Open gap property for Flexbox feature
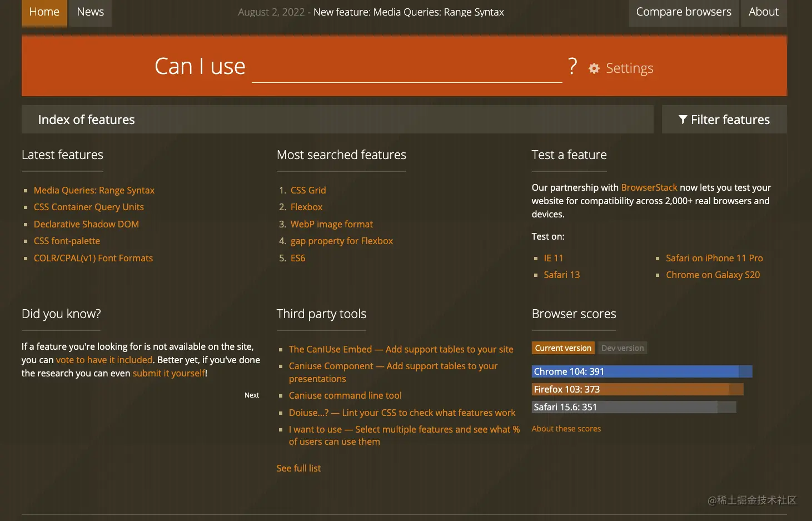This screenshot has height=521, width=812. 342,241
